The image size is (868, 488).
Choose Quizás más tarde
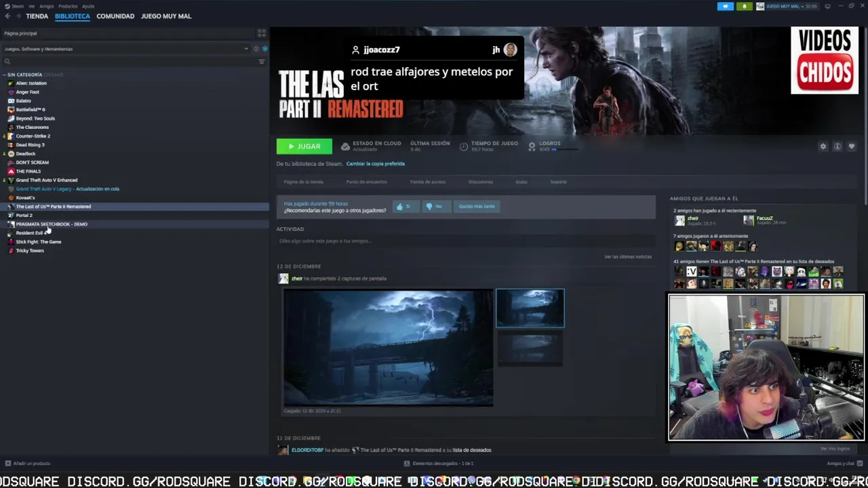(x=477, y=206)
